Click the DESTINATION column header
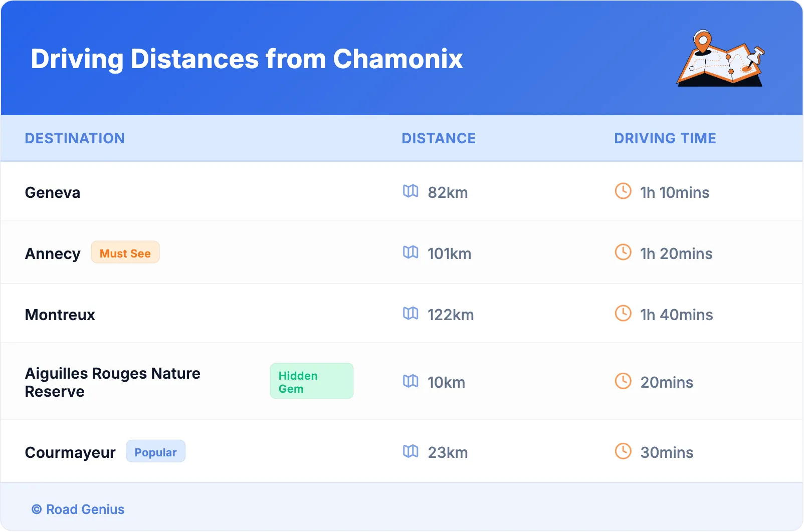The width and height of the screenshot is (804, 532). (75, 138)
